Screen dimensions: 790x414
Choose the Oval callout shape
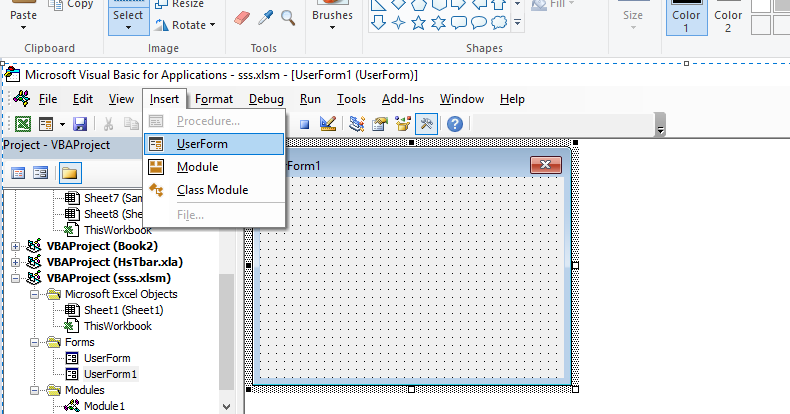479,23
